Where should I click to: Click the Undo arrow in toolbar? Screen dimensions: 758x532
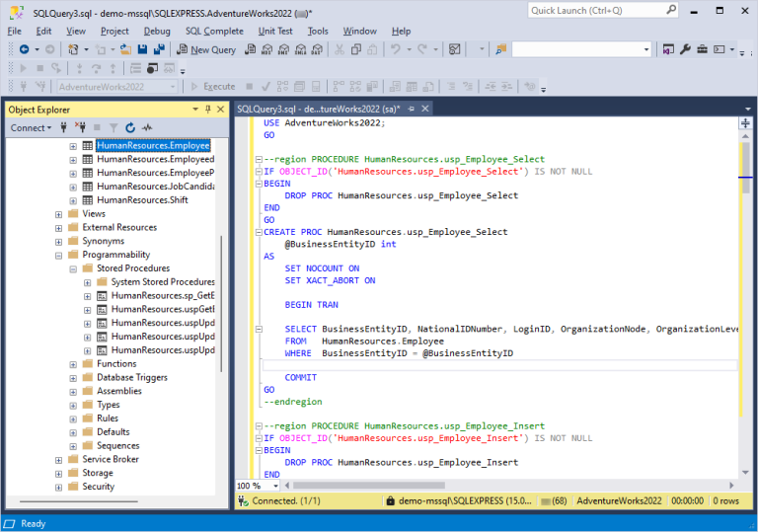coord(396,49)
